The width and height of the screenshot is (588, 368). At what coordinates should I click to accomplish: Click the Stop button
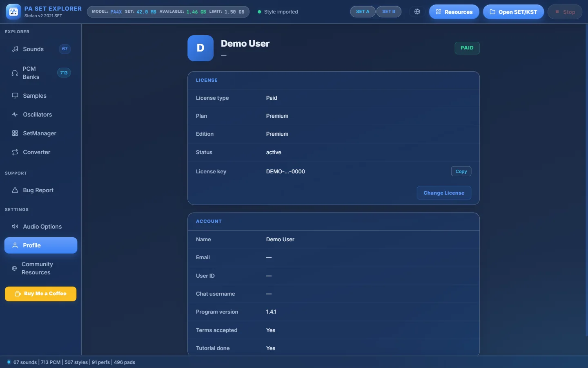tap(565, 12)
